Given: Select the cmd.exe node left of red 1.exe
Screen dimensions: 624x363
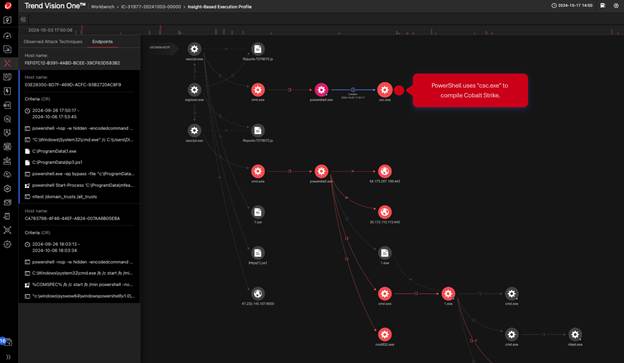Looking at the screenshot, I should (x=385, y=294).
